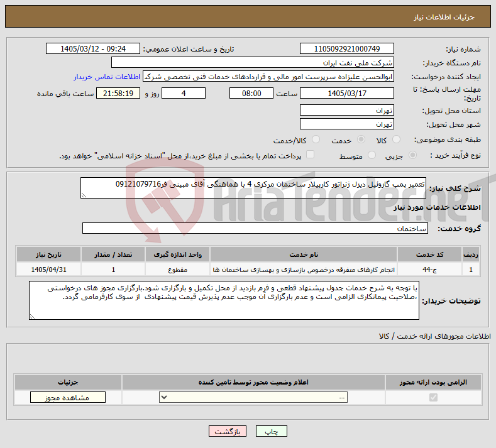Click the جزئیات column header in permits table

68,382
